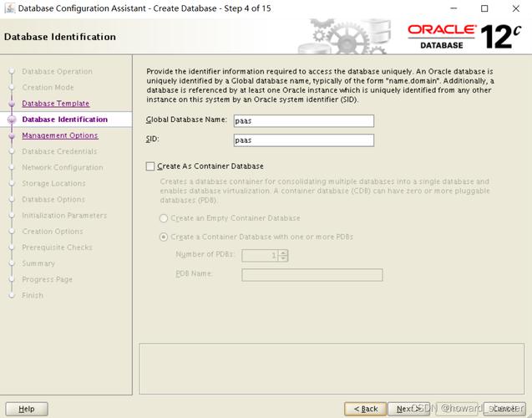Click the SID input field
Screen dimensions: 532x418
pyautogui.click(x=304, y=140)
